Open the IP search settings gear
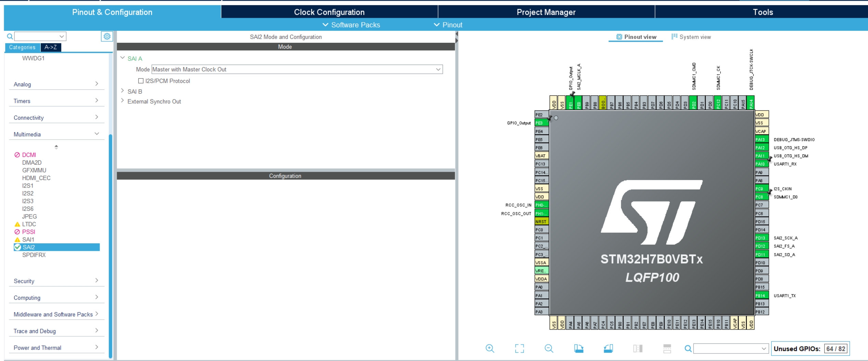868x361 pixels. 107,36
